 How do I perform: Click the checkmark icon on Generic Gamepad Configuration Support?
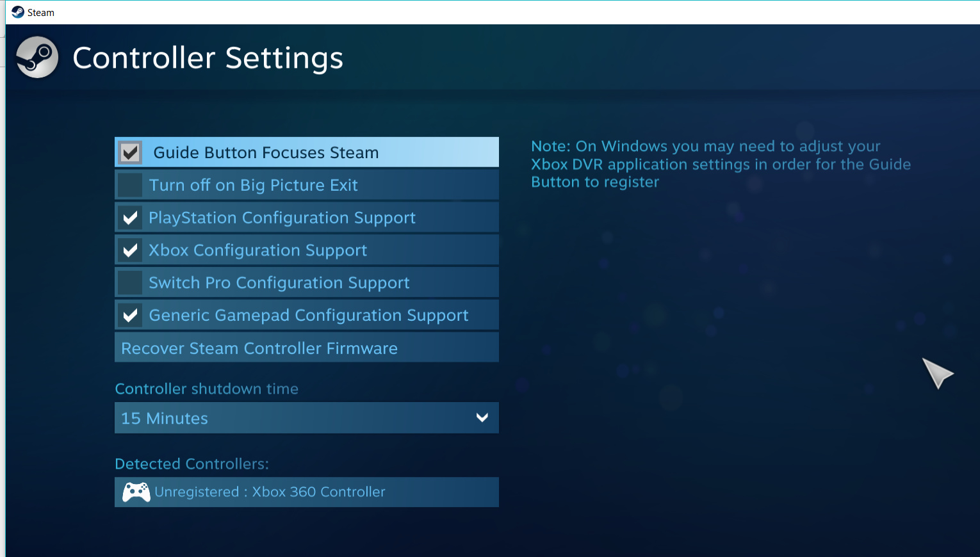coord(129,314)
